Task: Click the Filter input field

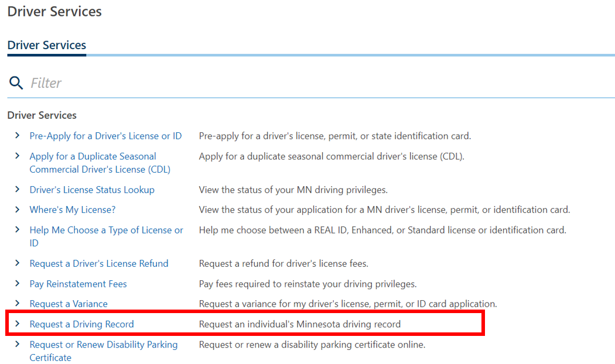Action: (316, 83)
